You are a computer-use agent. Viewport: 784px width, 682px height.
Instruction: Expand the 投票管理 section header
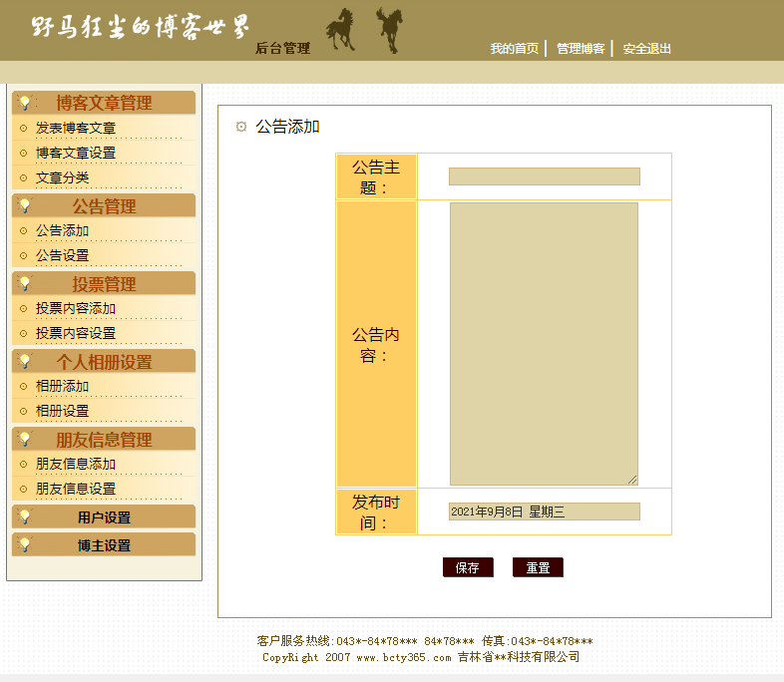pyautogui.click(x=104, y=283)
